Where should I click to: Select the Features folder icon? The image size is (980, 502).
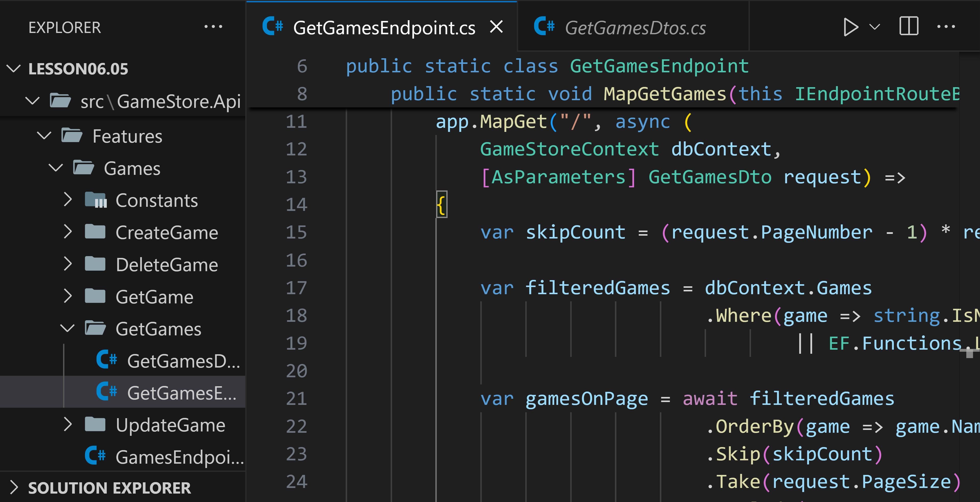click(72, 135)
